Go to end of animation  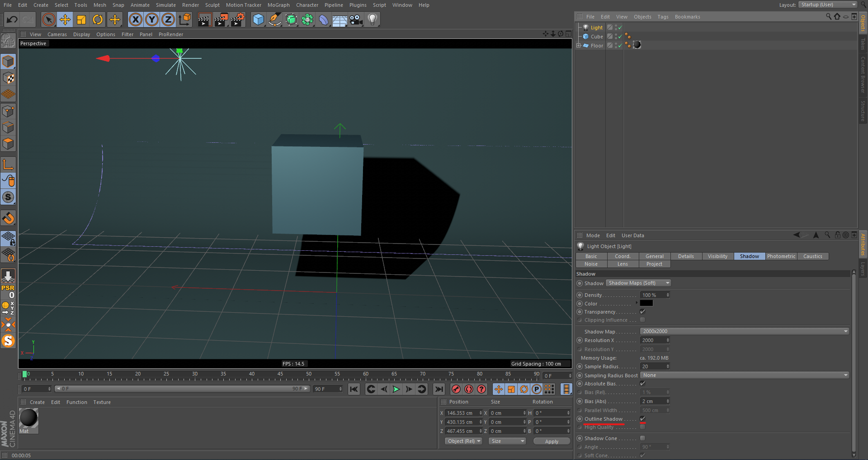439,389
